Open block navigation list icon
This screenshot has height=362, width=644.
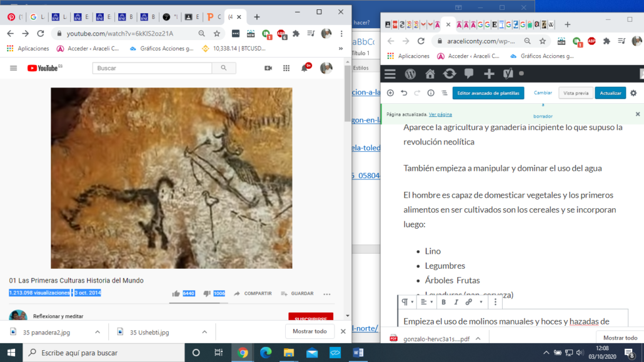pos(445,93)
